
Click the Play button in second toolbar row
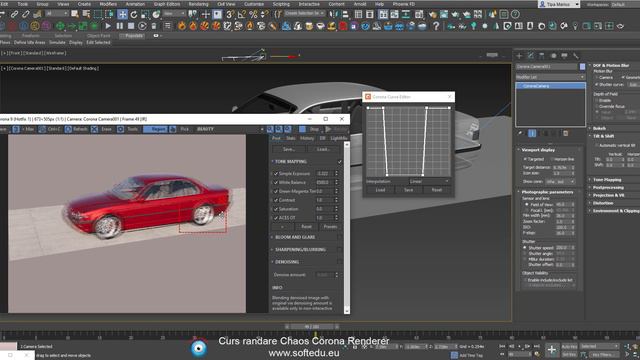click(108, 26)
